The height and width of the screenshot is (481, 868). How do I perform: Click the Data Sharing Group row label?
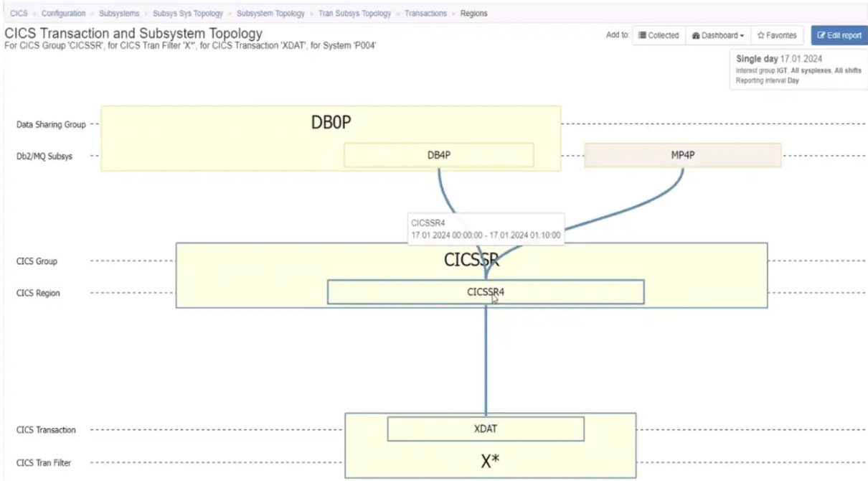tap(51, 124)
